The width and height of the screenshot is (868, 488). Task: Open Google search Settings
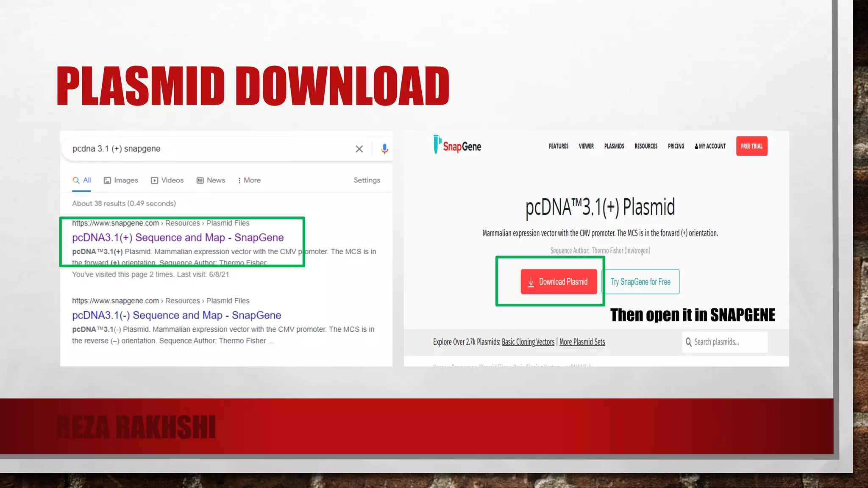(x=367, y=180)
